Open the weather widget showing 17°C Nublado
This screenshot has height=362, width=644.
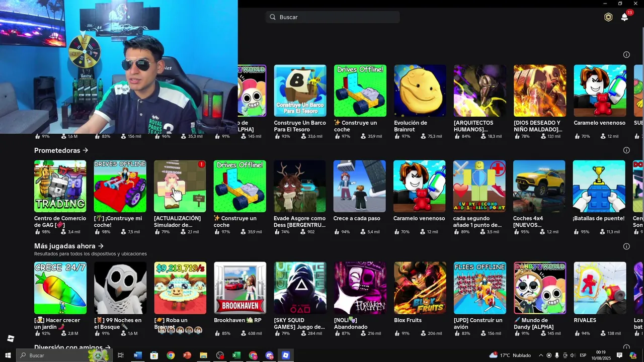(510, 355)
